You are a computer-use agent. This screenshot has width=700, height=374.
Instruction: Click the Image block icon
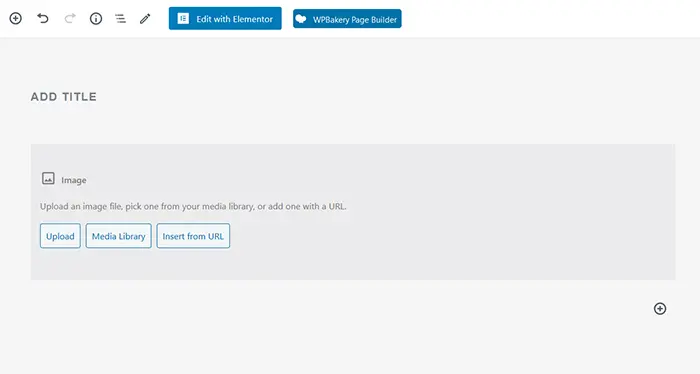coord(48,179)
